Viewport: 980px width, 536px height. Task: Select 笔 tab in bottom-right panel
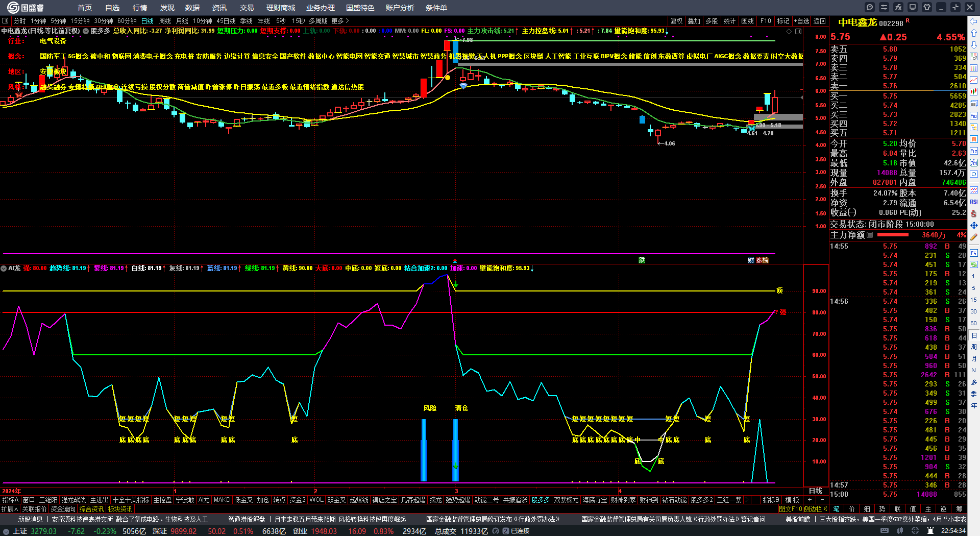pyautogui.click(x=837, y=509)
